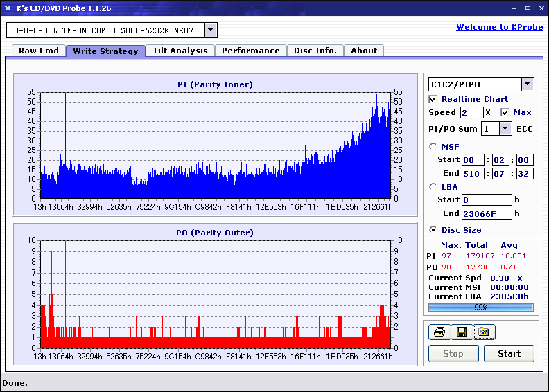The height and width of the screenshot is (392, 549).
Task: Expand the C1C2/PIPO test type dropdown
Action: 527,84
